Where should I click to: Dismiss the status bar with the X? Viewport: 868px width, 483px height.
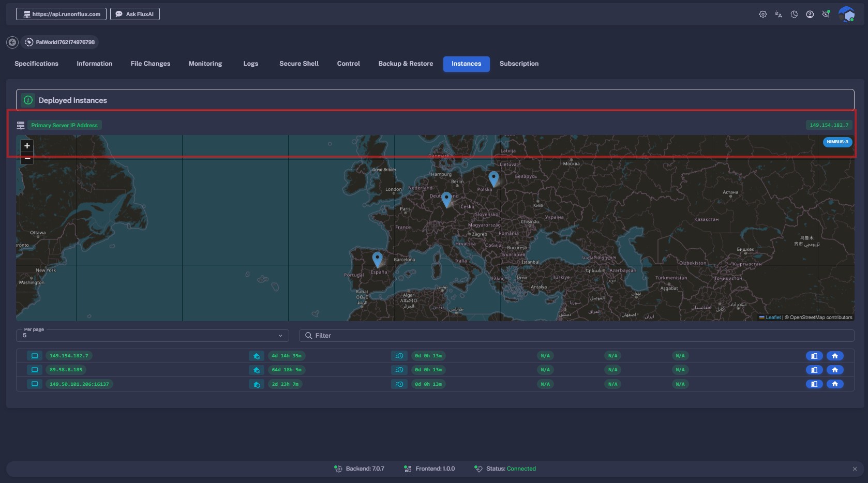pyautogui.click(x=855, y=469)
